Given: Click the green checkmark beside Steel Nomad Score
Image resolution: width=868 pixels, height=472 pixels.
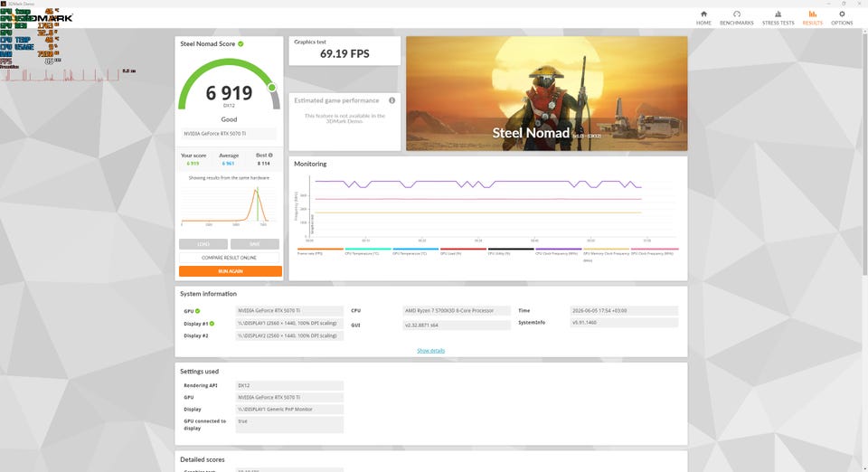Looking at the screenshot, I should click(x=241, y=43).
